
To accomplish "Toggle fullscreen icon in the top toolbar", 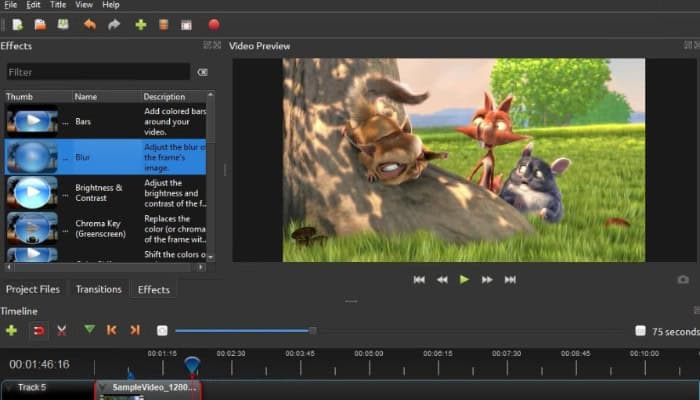I will 186,25.
